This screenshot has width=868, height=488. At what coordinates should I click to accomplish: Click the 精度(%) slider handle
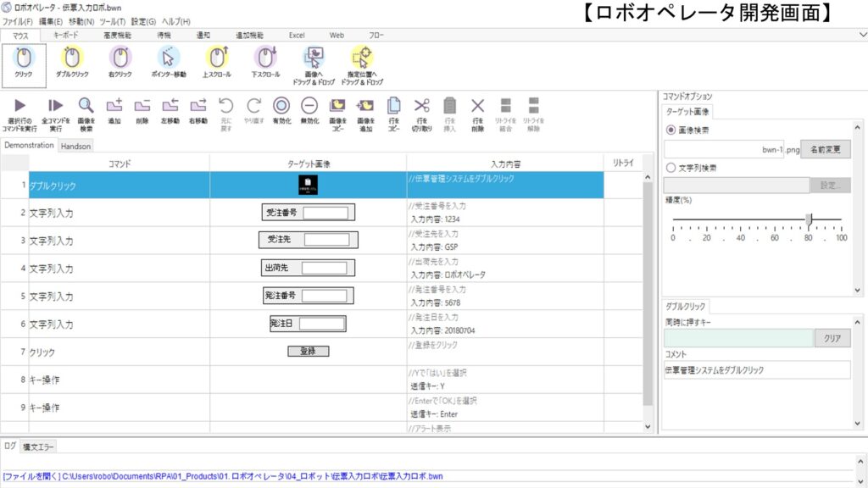click(x=809, y=219)
